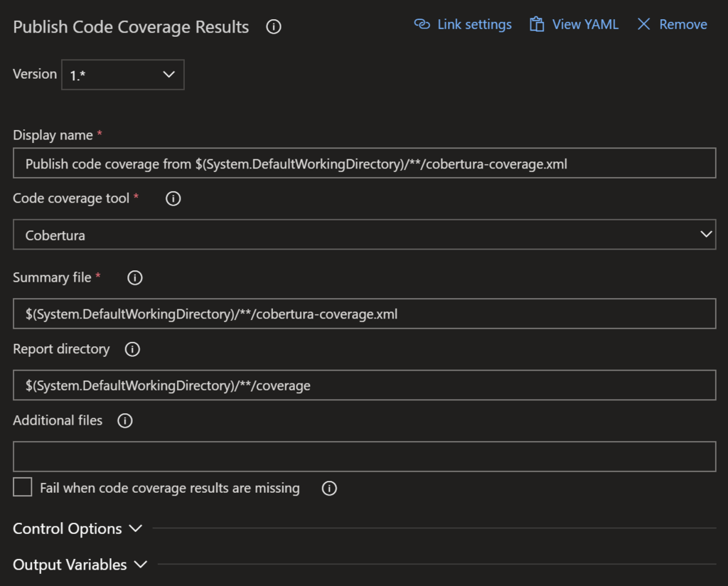Click the X icon to Remove task
The image size is (728, 586).
coord(644,24)
